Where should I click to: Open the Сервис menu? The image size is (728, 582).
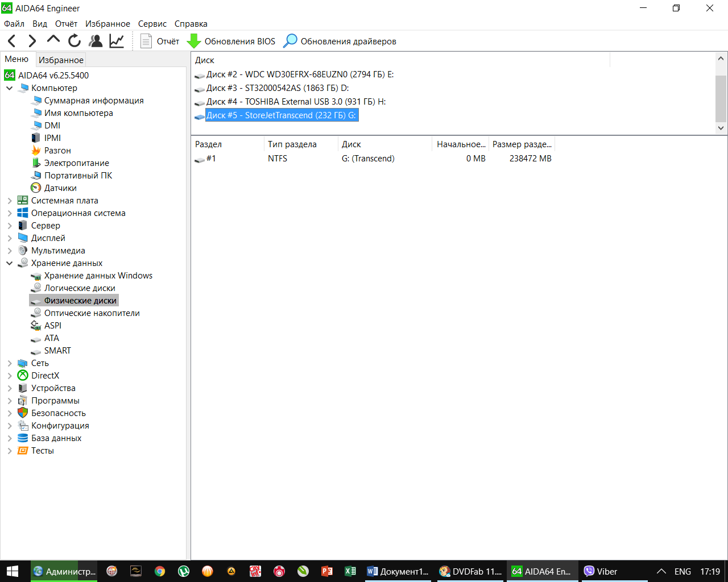(152, 24)
